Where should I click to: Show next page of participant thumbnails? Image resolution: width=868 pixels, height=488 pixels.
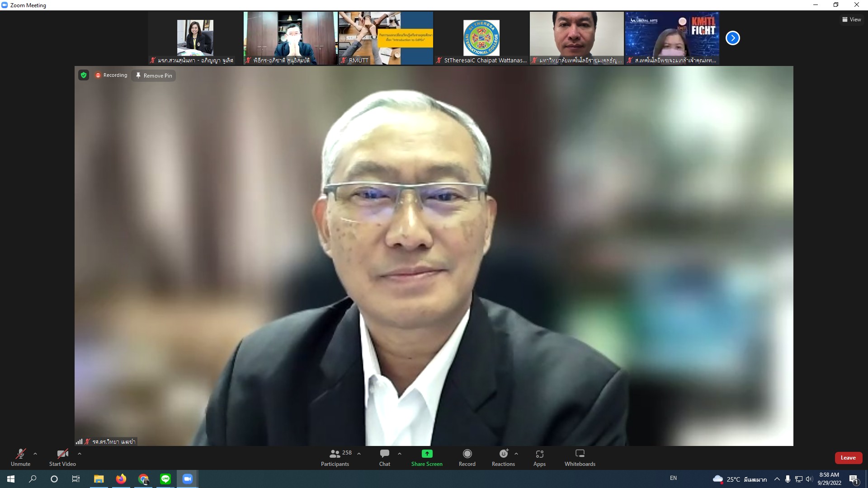pos(733,38)
